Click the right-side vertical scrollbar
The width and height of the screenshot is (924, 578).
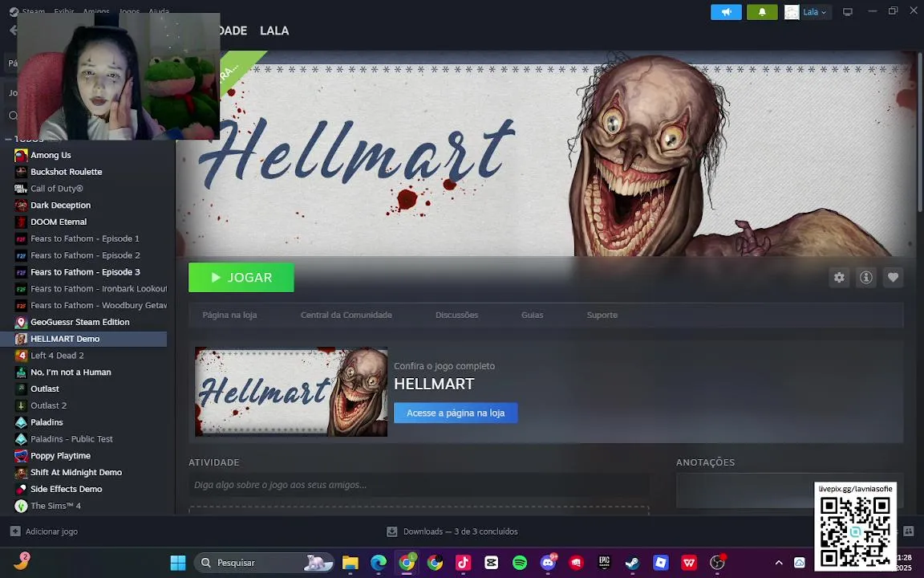pos(920,132)
